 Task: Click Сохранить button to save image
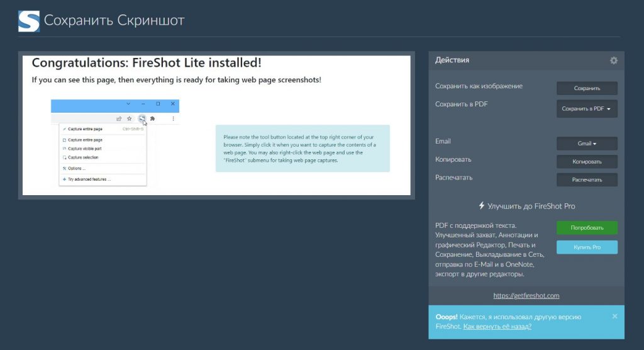[587, 88]
